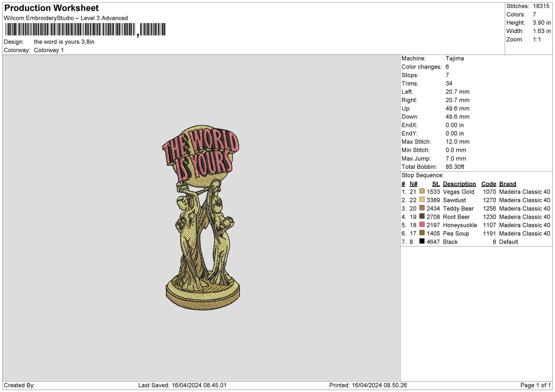The image size is (555, 392).
Task: Click the 'Right:' extent label
Action: tap(409, 100)
